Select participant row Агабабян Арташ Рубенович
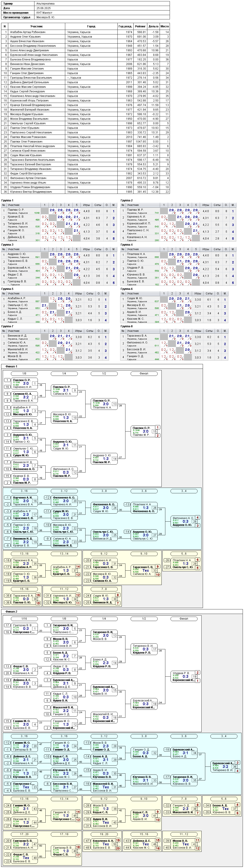 pos(85,32)
